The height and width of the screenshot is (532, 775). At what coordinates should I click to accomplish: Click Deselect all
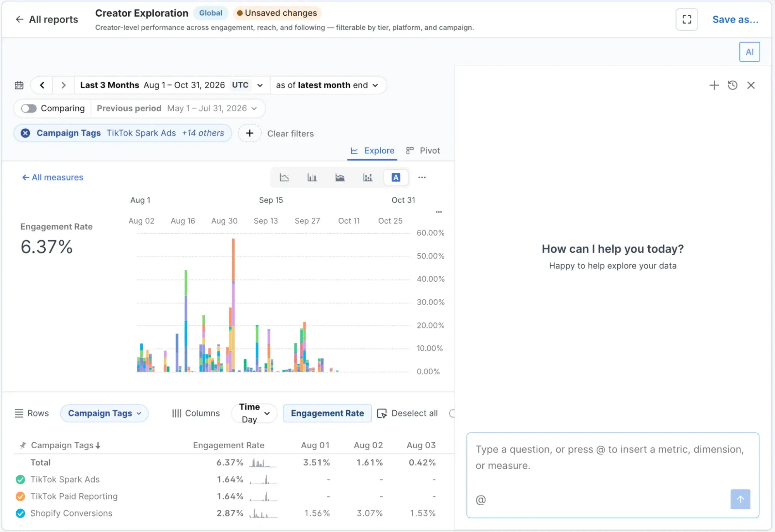click(408, 413)
